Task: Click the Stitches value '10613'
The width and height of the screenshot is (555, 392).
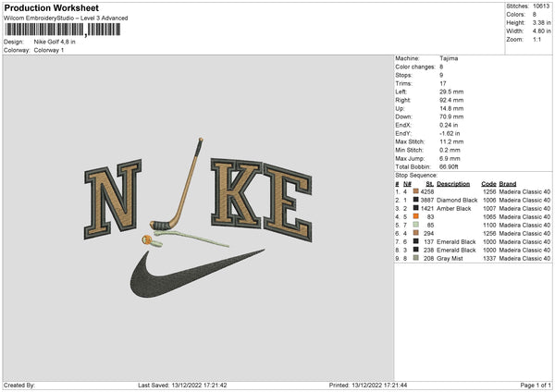Action: click(541, 6)
